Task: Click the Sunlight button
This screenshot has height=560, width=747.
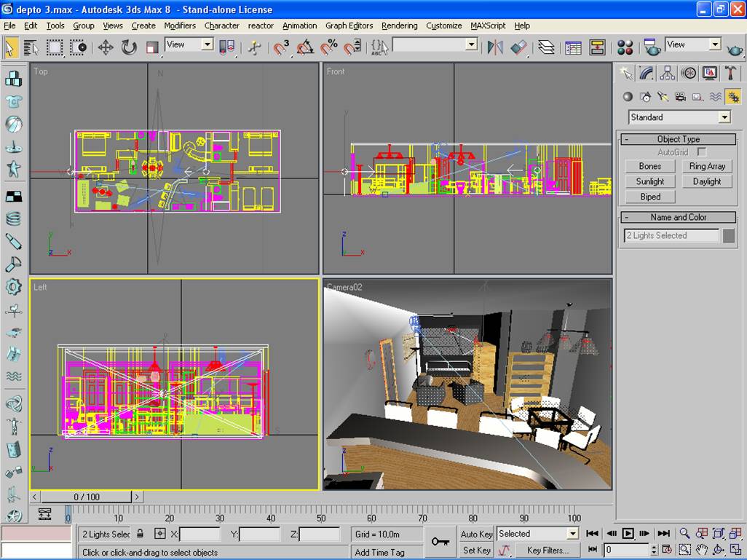Action: pos(650,181)
